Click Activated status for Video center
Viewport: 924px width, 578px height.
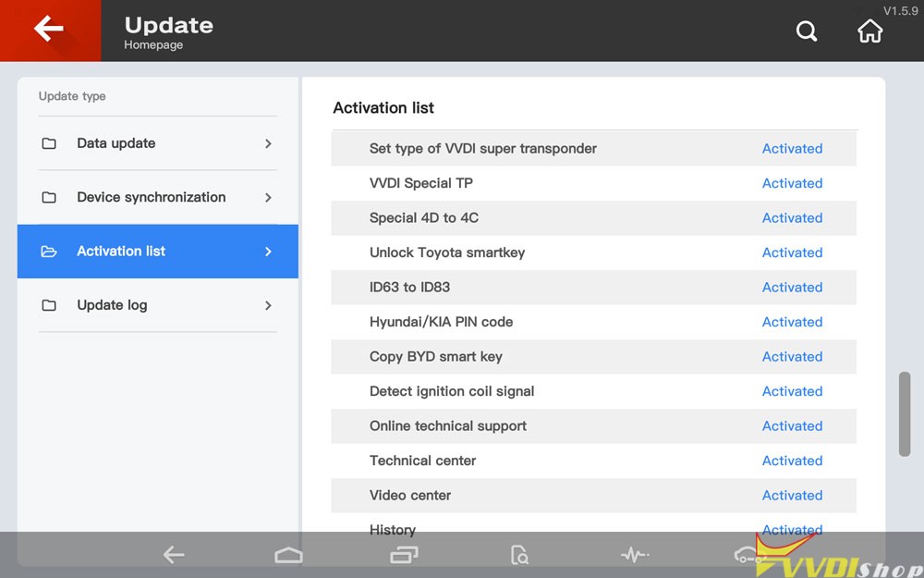tap(792, 496)
